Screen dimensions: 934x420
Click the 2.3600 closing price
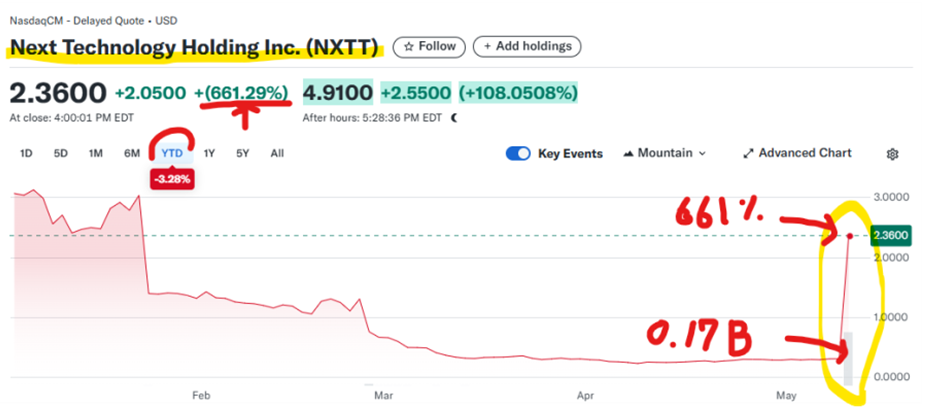58,94
